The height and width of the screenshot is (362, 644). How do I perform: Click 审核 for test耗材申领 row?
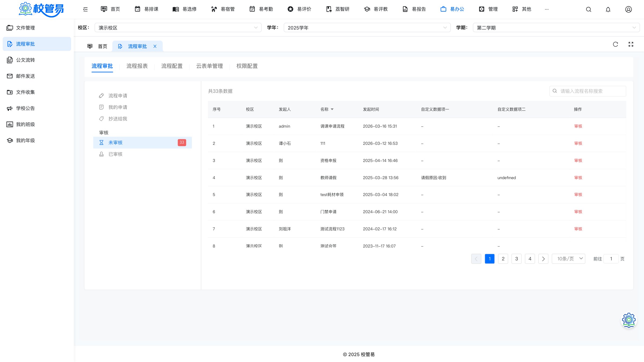578,195
